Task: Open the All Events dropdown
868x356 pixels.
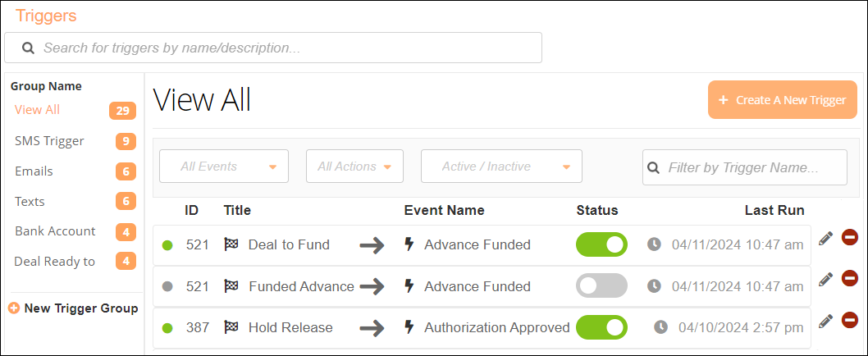Action: (x=224, y=167)
